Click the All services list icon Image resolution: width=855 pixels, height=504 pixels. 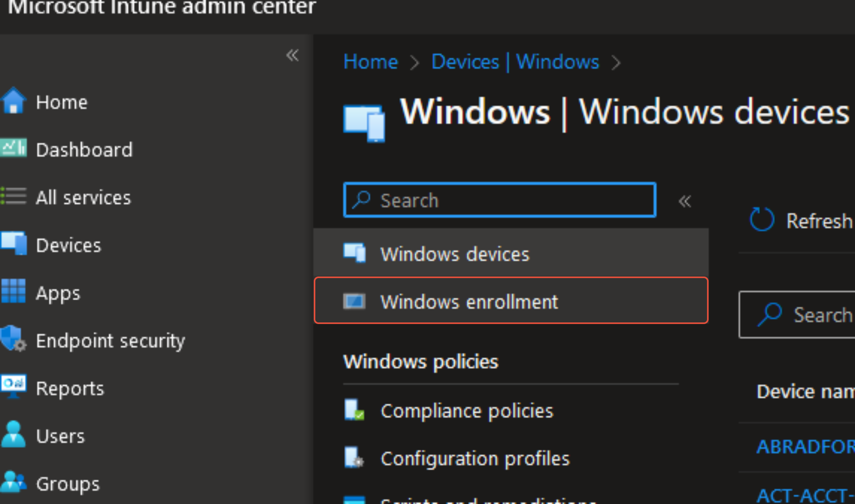click(13, 197)
